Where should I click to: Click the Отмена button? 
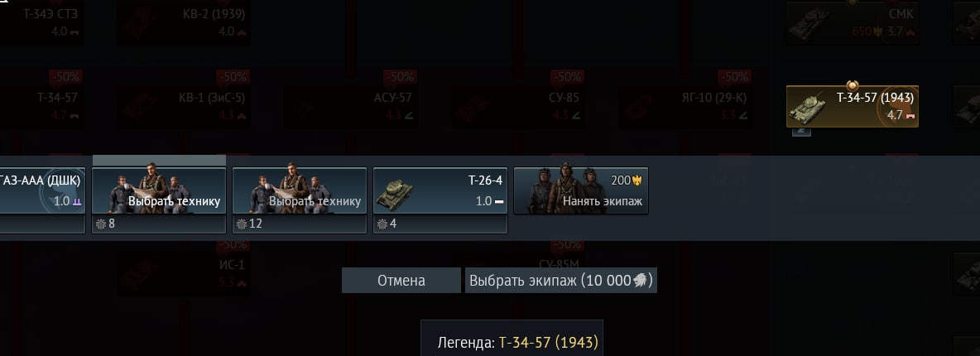(x=401, y=281)
